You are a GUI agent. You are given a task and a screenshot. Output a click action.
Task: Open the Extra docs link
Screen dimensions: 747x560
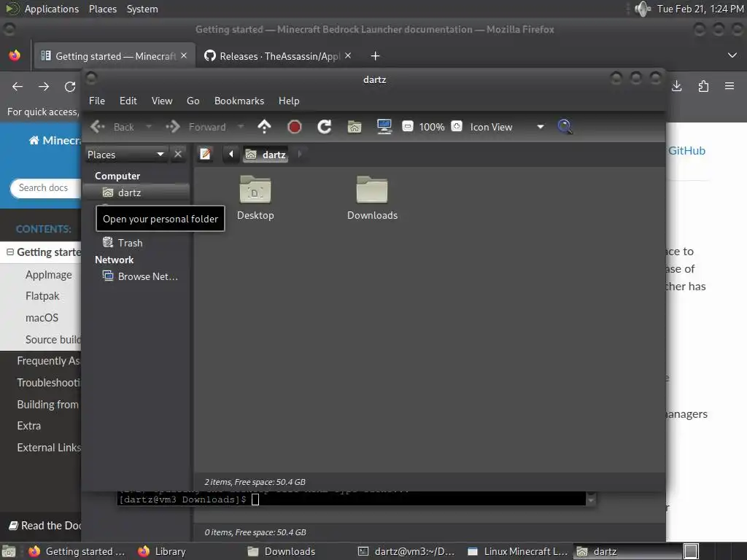tap(29, 426)
